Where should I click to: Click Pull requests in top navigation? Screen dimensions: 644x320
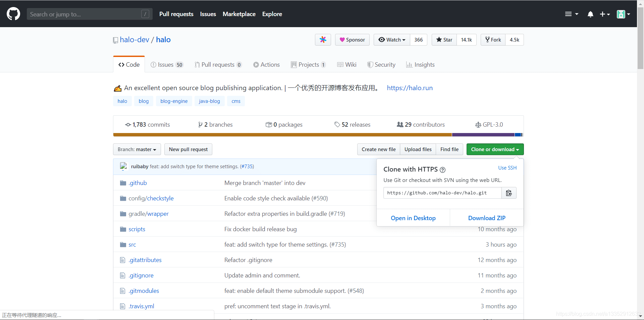176,14
